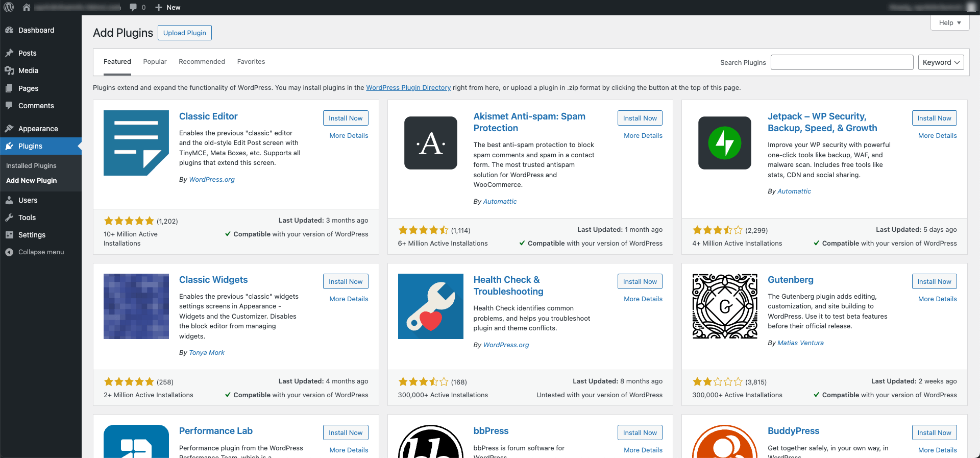Click the comments bubble icon in admin bar
The width and height of the screenshot is (980, 458).
133,7
